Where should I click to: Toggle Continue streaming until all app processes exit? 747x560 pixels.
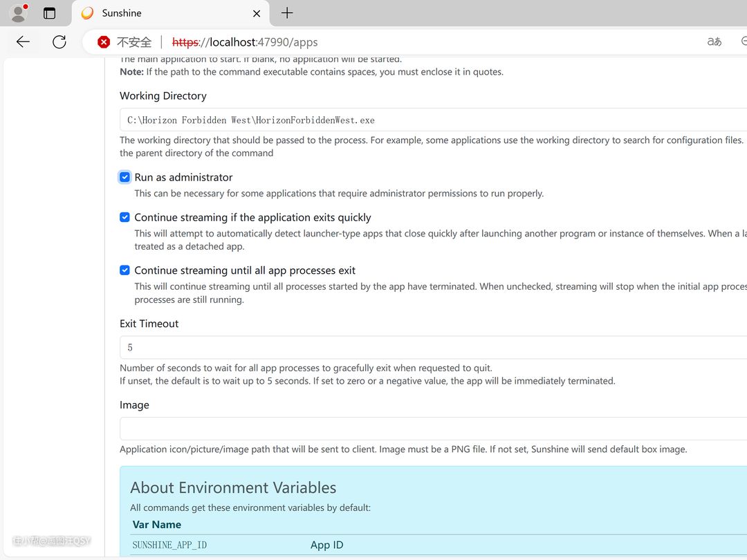click(x=124, y=270)
